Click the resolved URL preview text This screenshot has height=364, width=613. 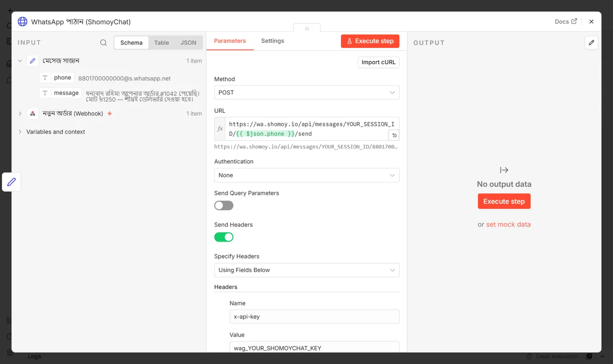(x=306, y=147)
